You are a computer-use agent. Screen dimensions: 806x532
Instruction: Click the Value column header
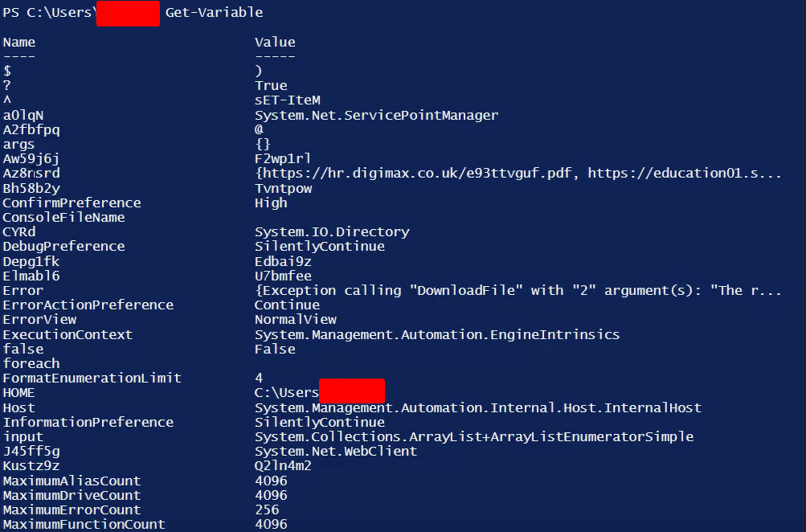click(275, 42)
